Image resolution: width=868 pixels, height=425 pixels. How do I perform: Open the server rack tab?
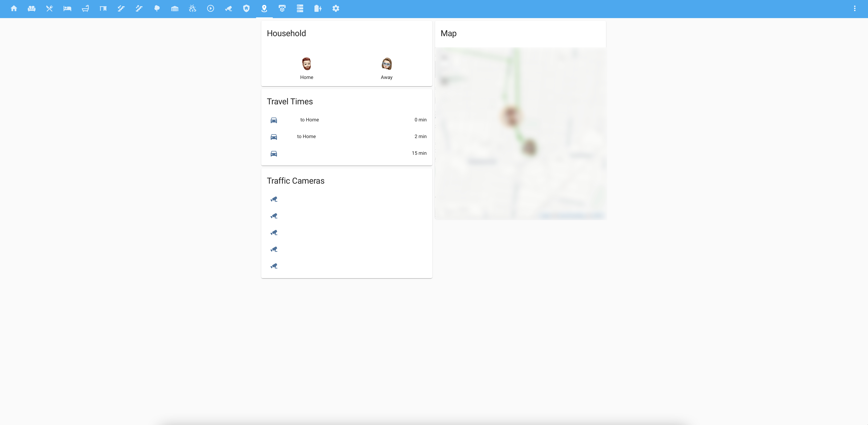pyautogui.click(x=300, y=8)
